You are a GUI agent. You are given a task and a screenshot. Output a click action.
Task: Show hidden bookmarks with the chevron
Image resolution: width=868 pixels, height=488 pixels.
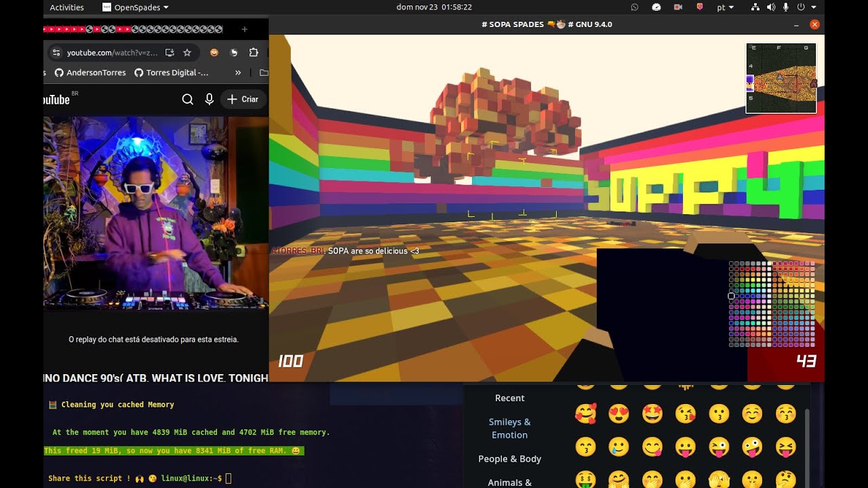click(x=238, y=73)
